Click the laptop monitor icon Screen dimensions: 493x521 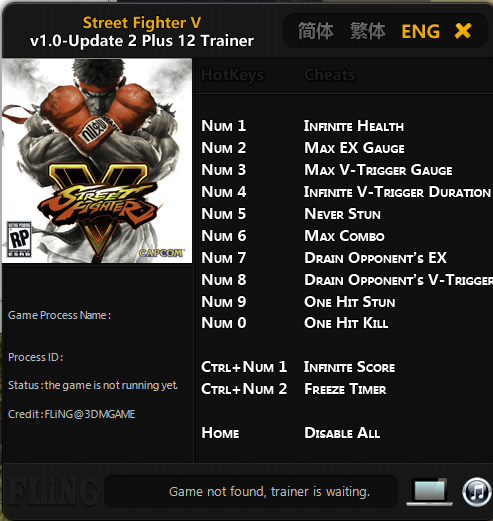(429, 492)
